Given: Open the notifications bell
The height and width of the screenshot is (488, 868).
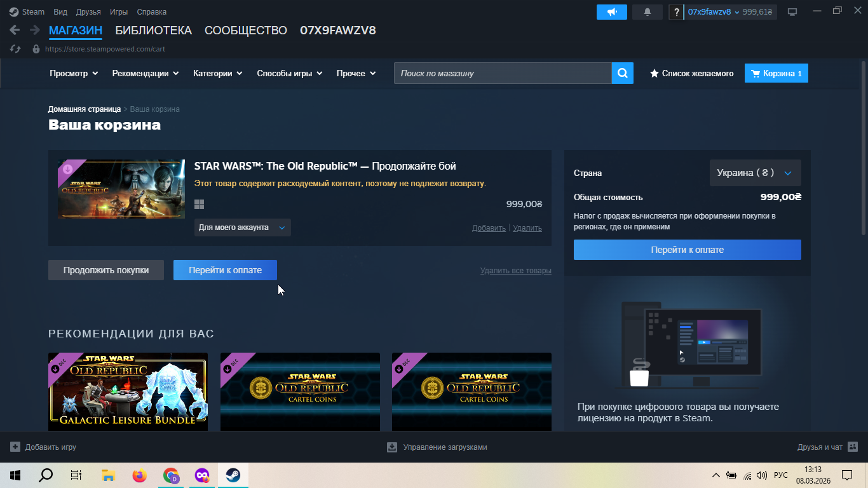Looking at the screenshot, I should point(648,12).
